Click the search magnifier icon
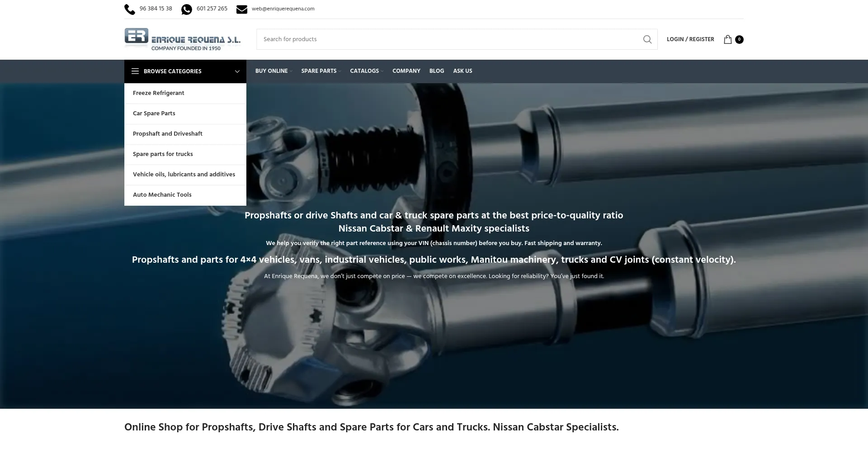 coord(647,39)
